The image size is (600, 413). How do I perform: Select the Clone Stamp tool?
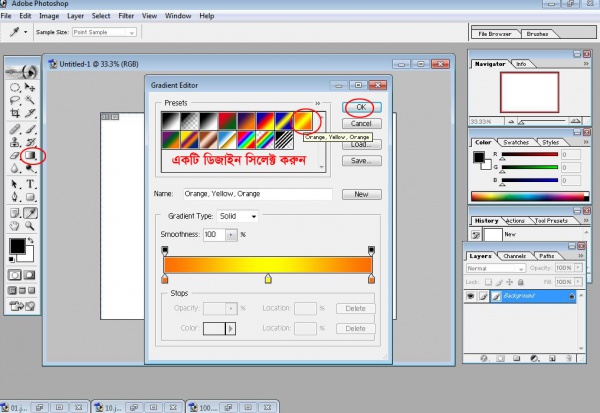pyautogui.click(x=15, y=142)
